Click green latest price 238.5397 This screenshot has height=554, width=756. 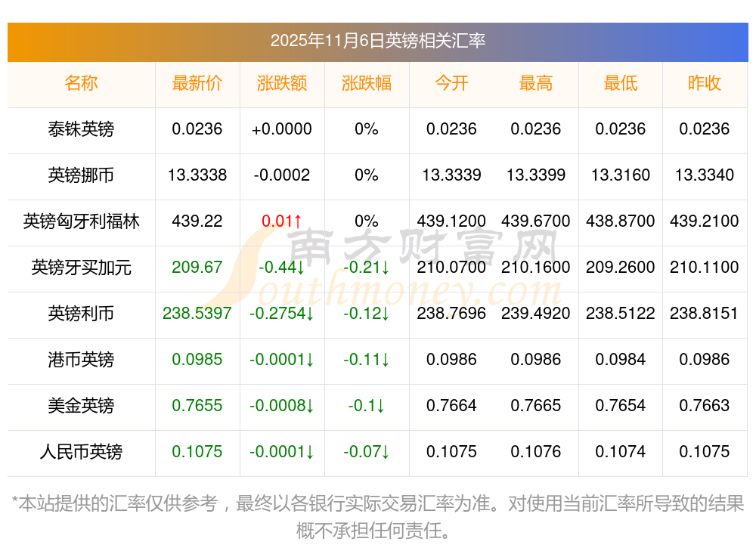click(197, 314)
